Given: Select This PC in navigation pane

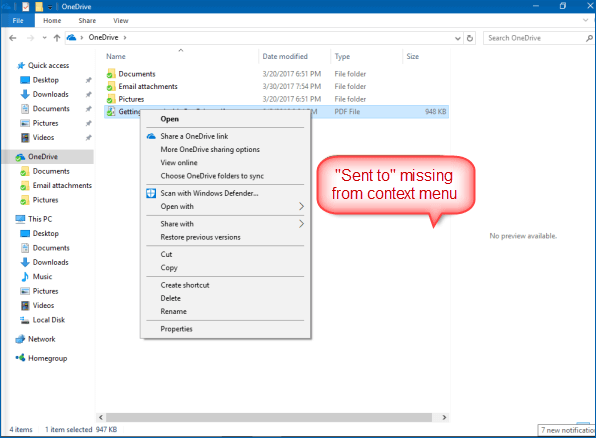Looking at the screenshot, I should click(40, 219).
